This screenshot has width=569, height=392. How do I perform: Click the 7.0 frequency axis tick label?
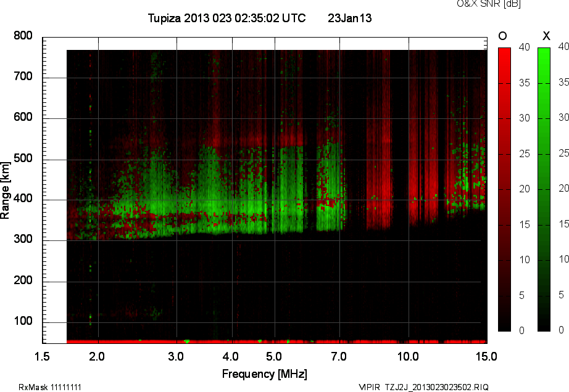point(339,356)
